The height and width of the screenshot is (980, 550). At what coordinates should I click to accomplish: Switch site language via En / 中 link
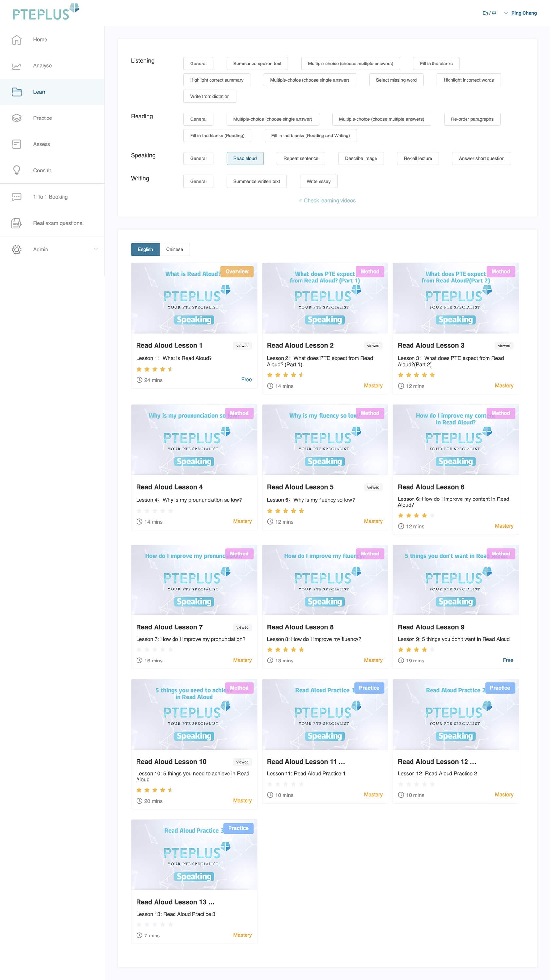coord(489,13)
